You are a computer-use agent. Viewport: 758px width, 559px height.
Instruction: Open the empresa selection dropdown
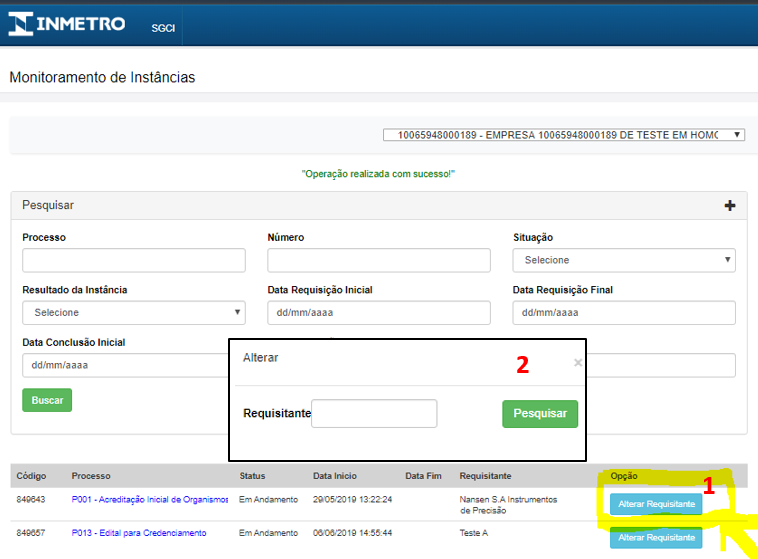[563, 135]
